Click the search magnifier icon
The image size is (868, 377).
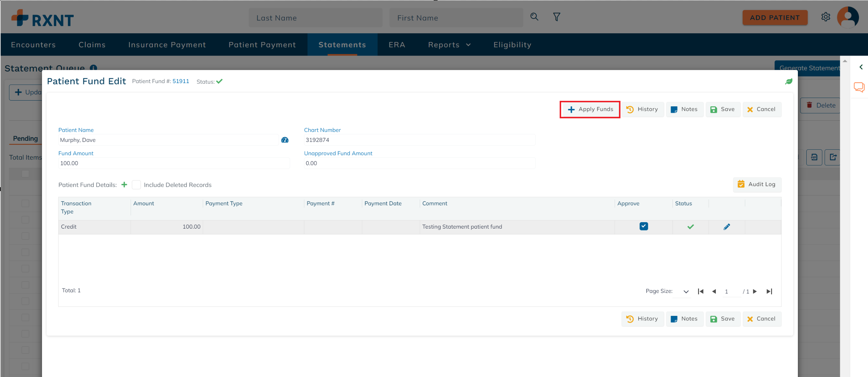(x=534, y=17)
